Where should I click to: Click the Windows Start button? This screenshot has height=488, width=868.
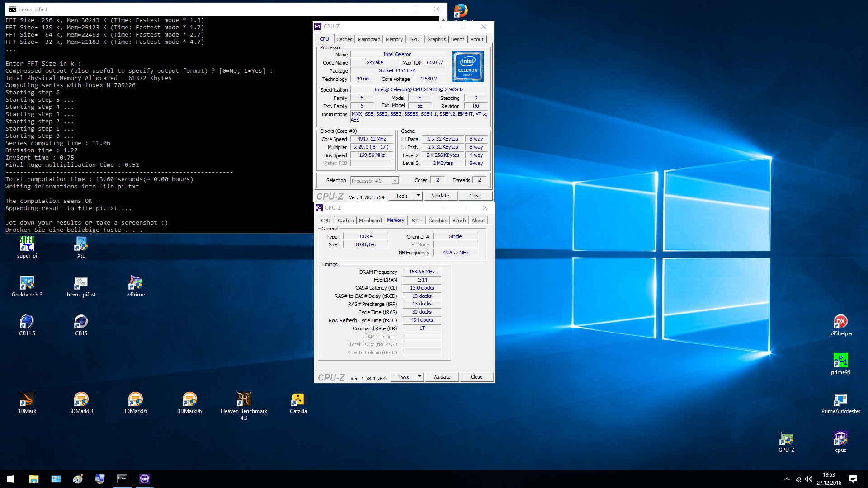(x=11, y=479)
